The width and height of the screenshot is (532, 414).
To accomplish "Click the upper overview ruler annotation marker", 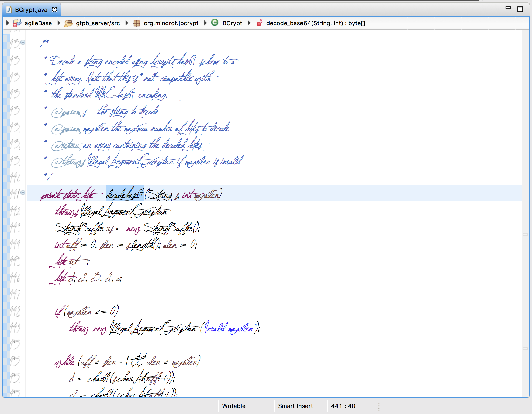I will tap(525, 234).
